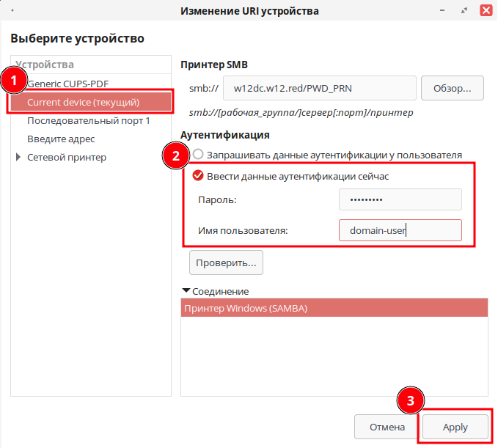Select Generic CUPS-PDF device

tap(67, 83)
